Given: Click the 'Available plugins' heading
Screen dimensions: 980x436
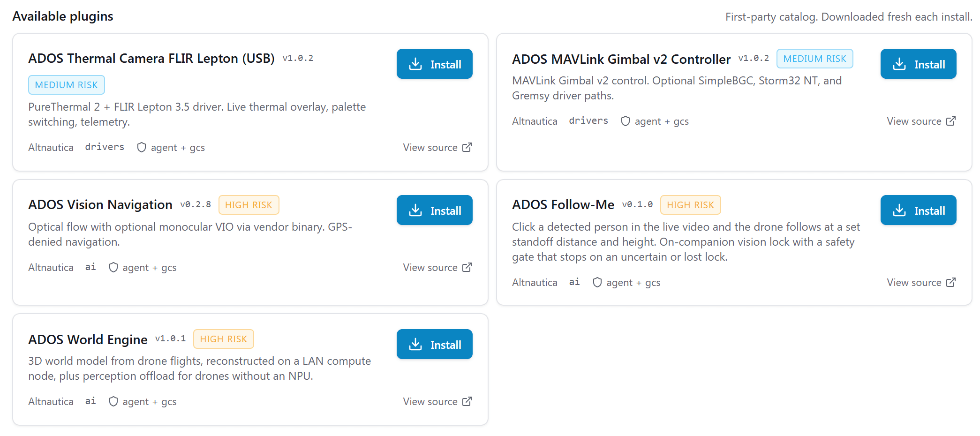Looking at the screenshot, I should 63,16.
